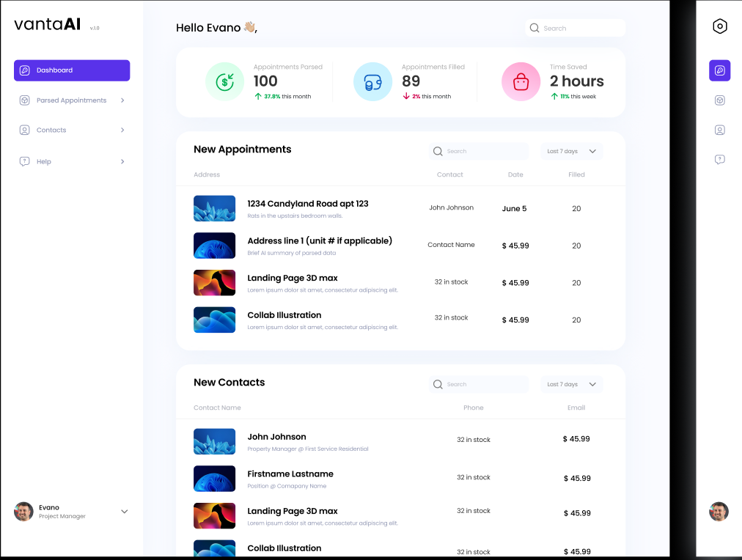Open the Help sidebar menu item

(44, 161)
